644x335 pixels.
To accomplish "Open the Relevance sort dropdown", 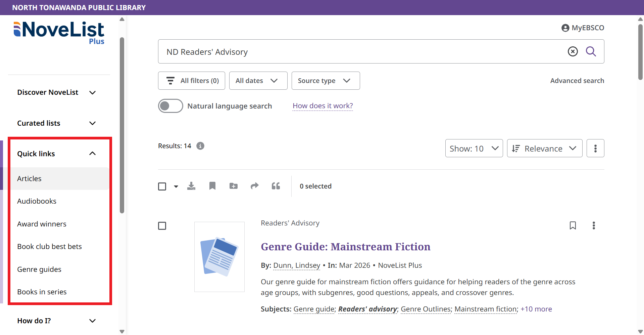I will 544,148.
